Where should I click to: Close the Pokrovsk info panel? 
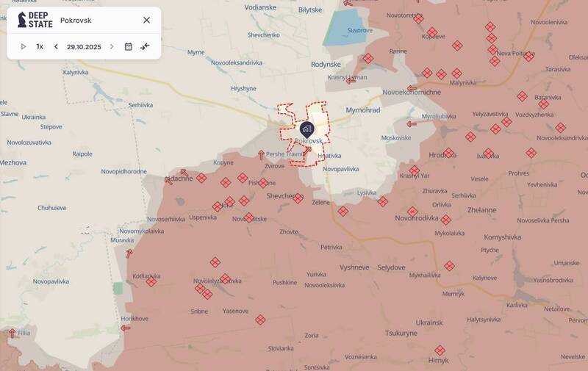146,20
